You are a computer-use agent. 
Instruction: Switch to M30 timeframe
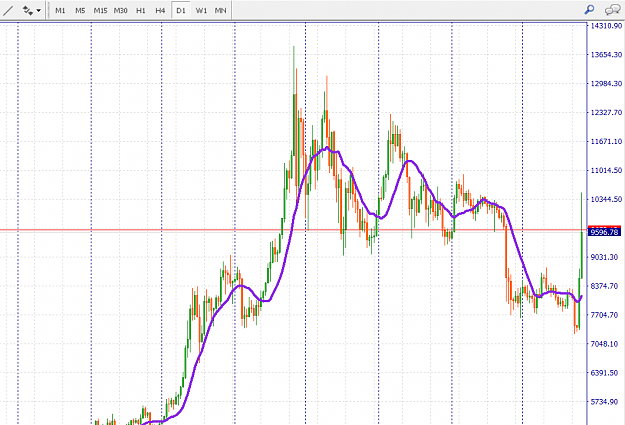click(x=120, y=10)
